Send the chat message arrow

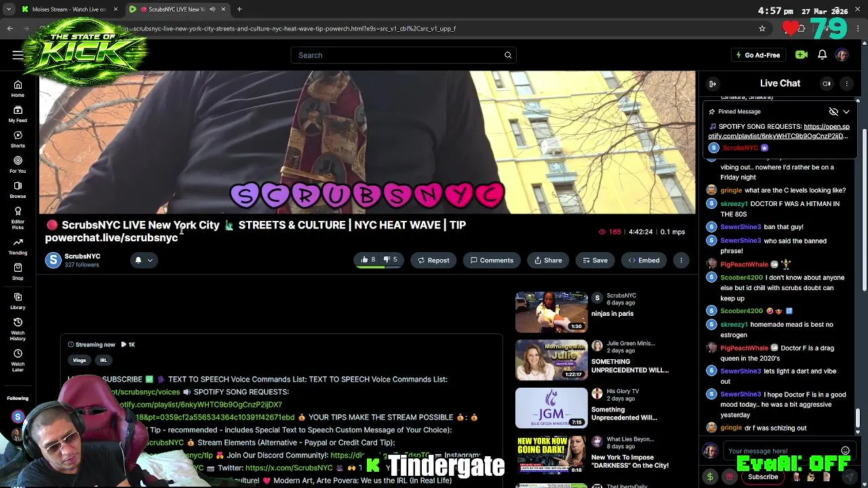[x=848, y=477]
